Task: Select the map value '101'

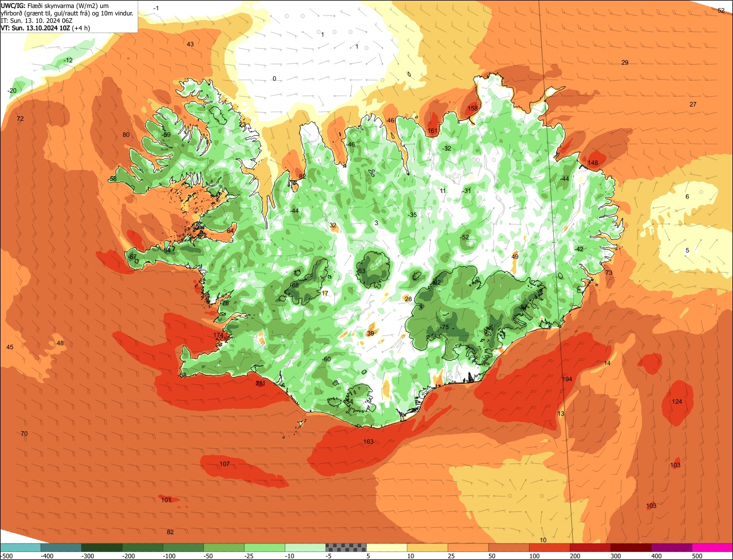Action: pos(166,500)
